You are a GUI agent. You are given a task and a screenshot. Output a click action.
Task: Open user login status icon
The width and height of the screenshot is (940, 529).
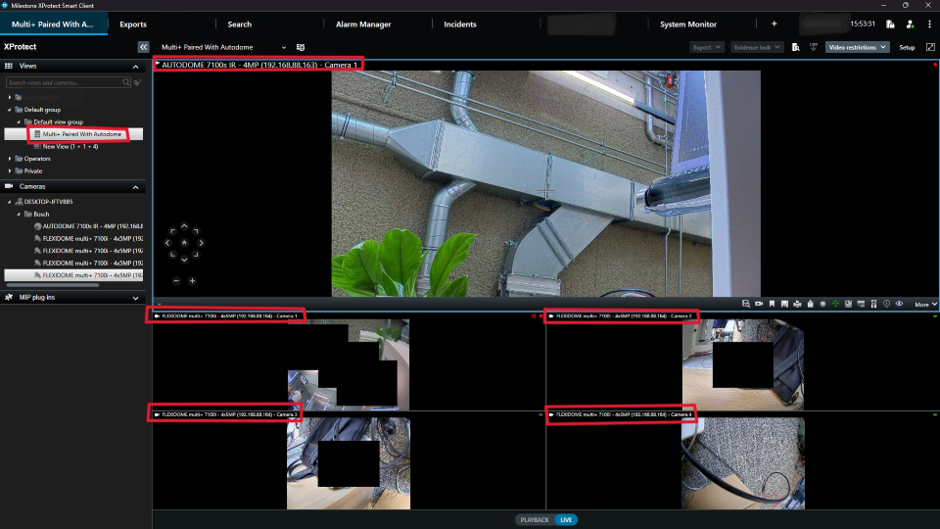tap(910, 24)
